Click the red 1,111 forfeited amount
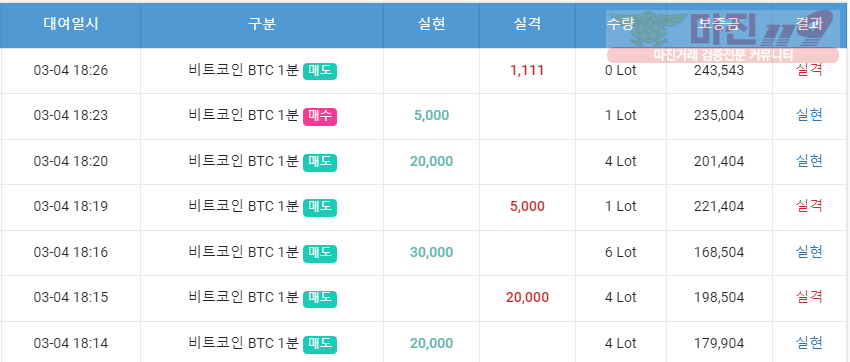 (527, 70)
